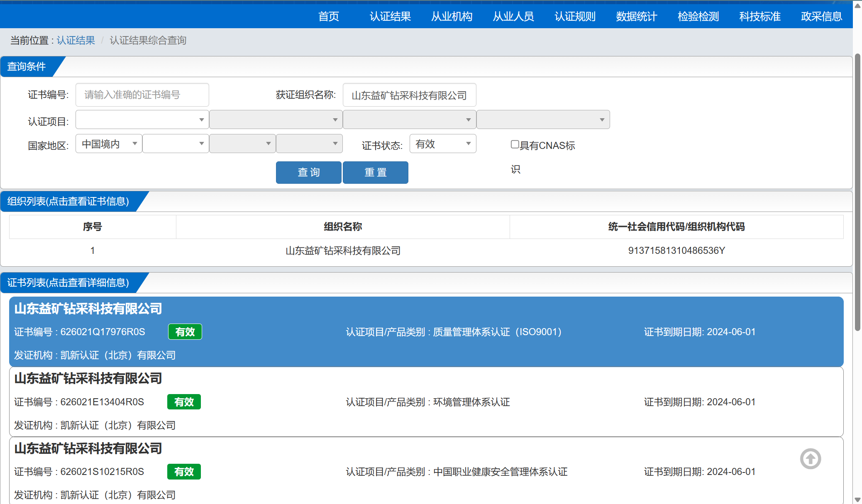This screenshot has height=504, width=862.
Task: Click the 查询条件 section header
Action: tap(27, 66)
